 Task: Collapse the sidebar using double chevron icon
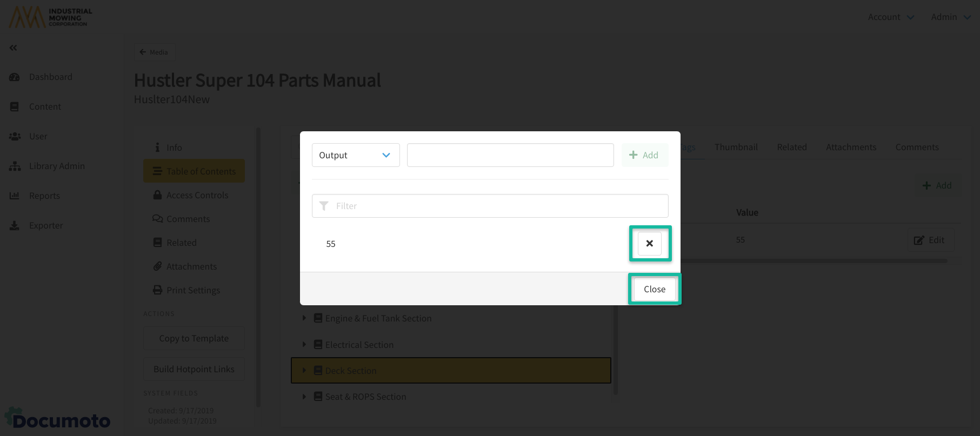point(13,48)
